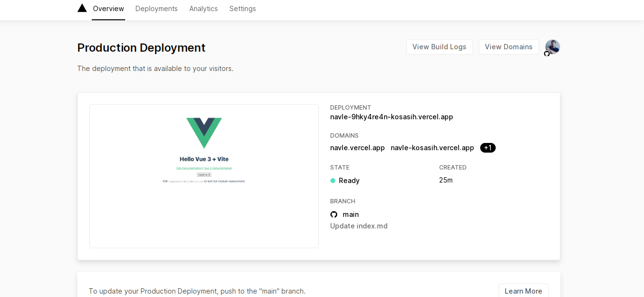Click the Vue logo in deployment preview
644x297 pixels.
tap(204, 133)
